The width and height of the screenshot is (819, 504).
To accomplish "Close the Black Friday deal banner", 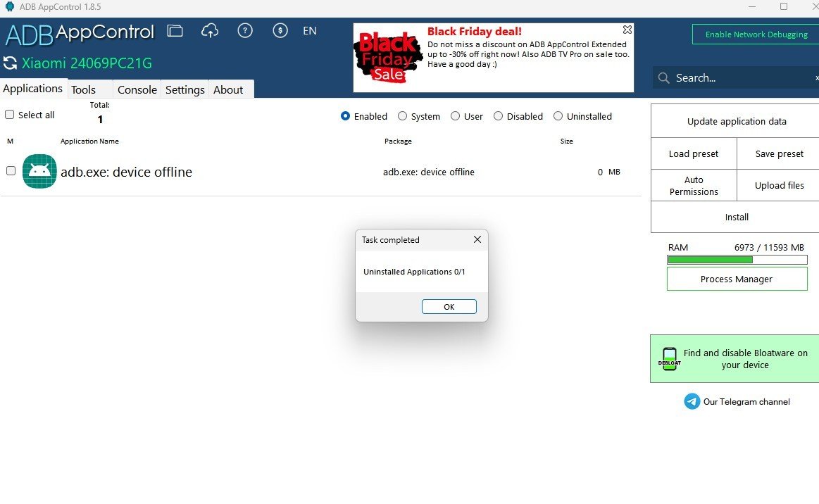I will click(627, 30).
